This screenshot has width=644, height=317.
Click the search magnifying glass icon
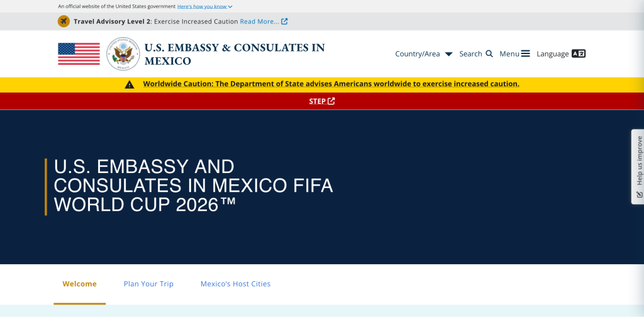coord(489,54)
